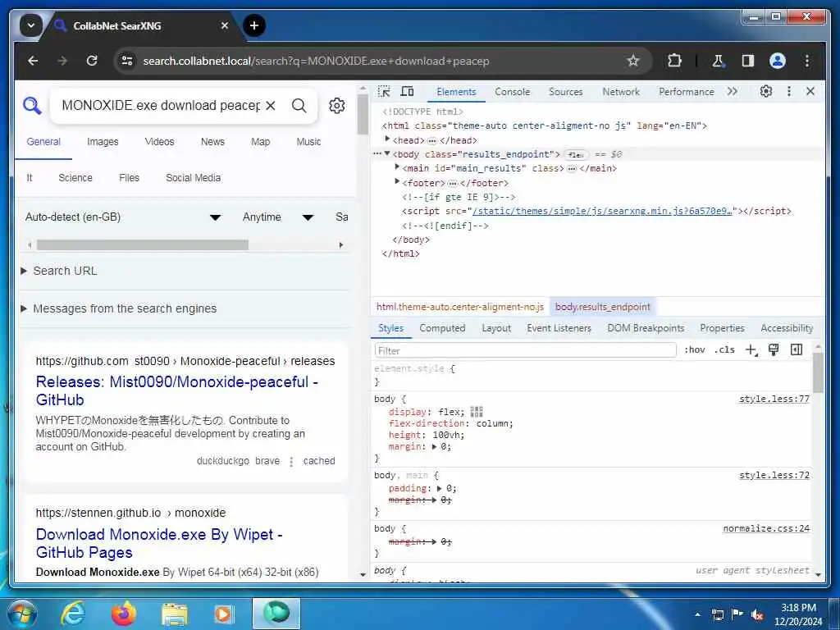Open the Layout tab
This screenshot has height=630, width=840.
click(496, 328)
